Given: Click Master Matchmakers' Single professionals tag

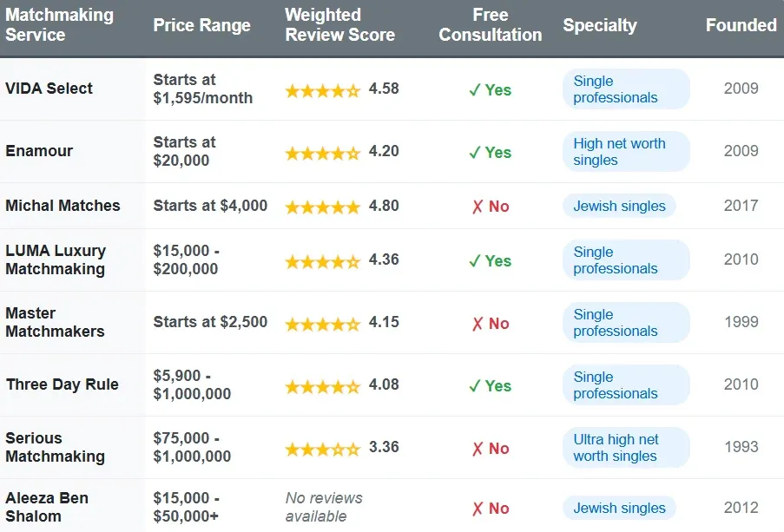Looking at the screenshot, I should click(625, 323).
